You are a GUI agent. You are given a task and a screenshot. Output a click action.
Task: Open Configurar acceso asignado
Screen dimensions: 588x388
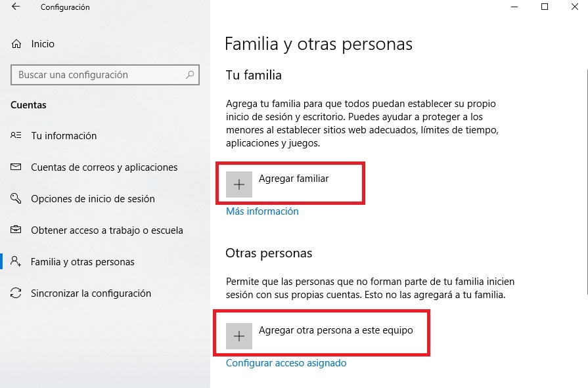point(285,362)
